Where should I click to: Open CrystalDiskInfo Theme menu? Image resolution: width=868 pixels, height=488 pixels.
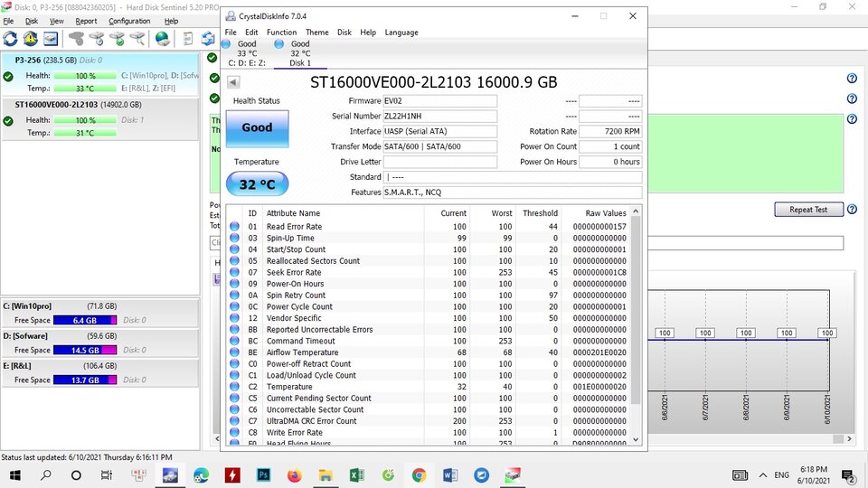click(x=316, y=33)
